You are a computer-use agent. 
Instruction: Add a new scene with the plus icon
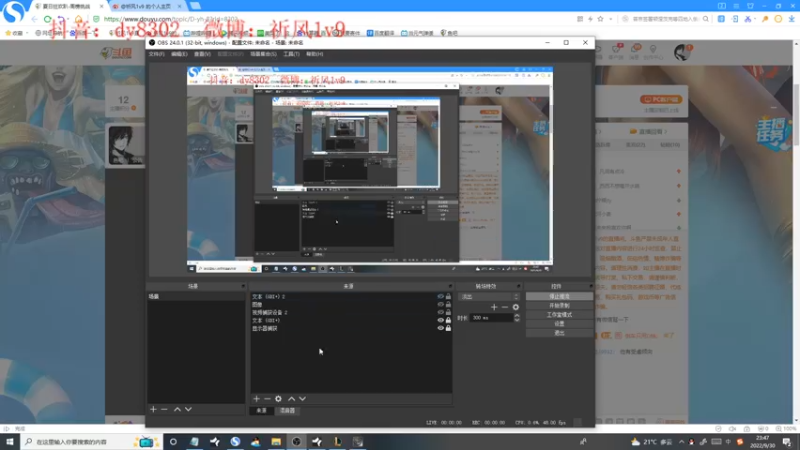[x=153, y=409]
